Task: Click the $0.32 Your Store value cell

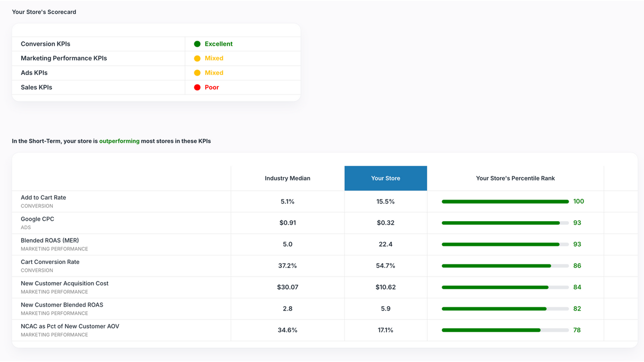Action: (x=385, y=223)
